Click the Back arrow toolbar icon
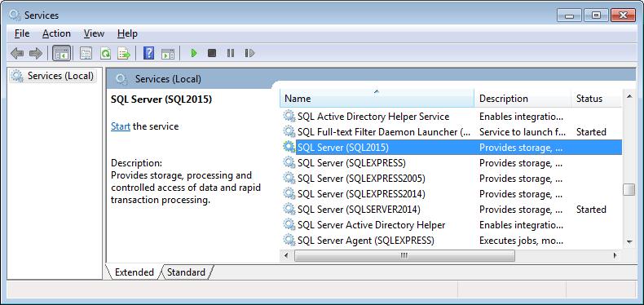Viewport: 644px width, 305px height. (17, 53)
